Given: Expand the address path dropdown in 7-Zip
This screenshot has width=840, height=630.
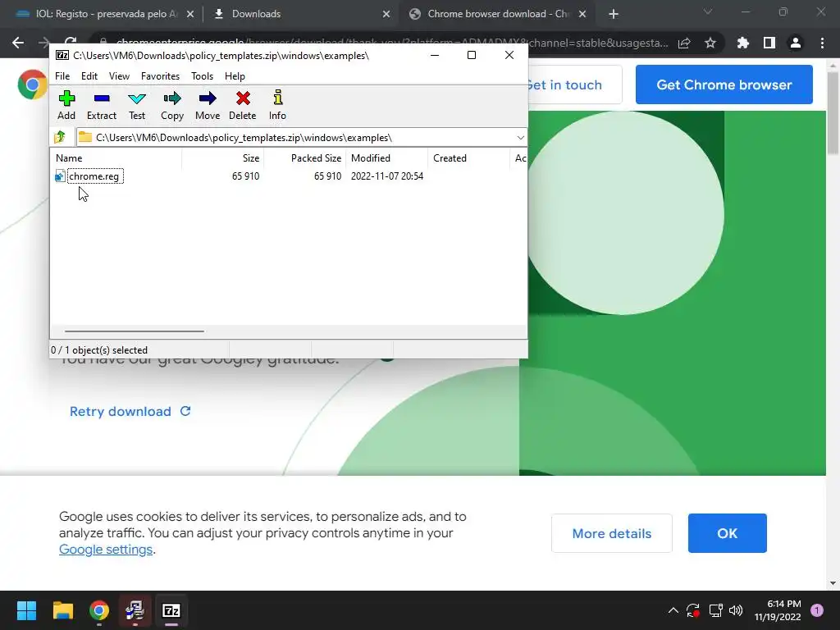Looking at the screenshot, I should tap(520, 138).
